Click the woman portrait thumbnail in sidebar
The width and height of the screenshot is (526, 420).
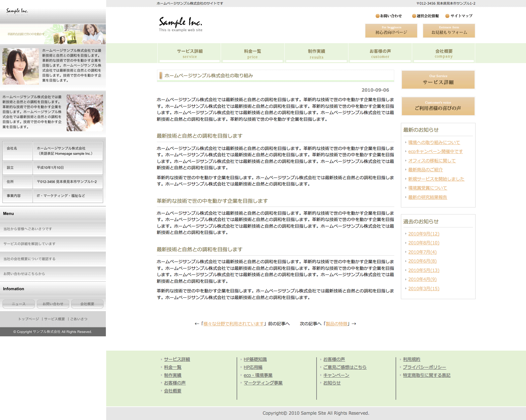coord(21,66)
